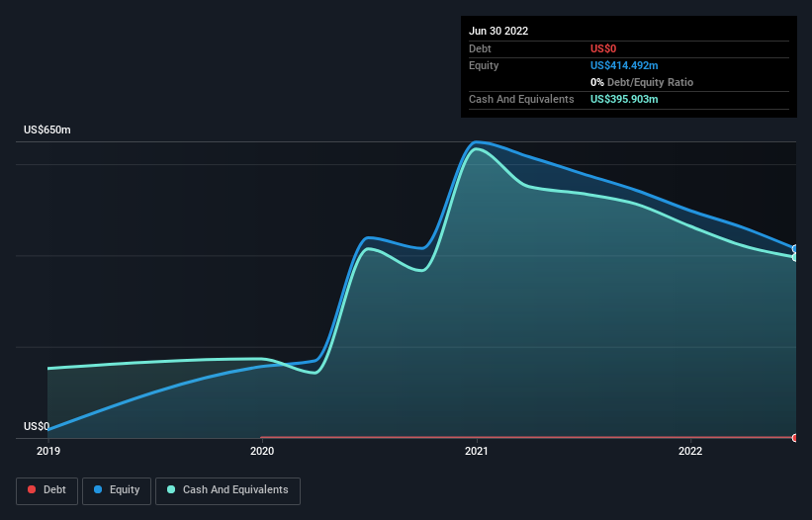Click the 2019 axis label
Viewport: 812px width, 520px height.
(x=48, y=451)
